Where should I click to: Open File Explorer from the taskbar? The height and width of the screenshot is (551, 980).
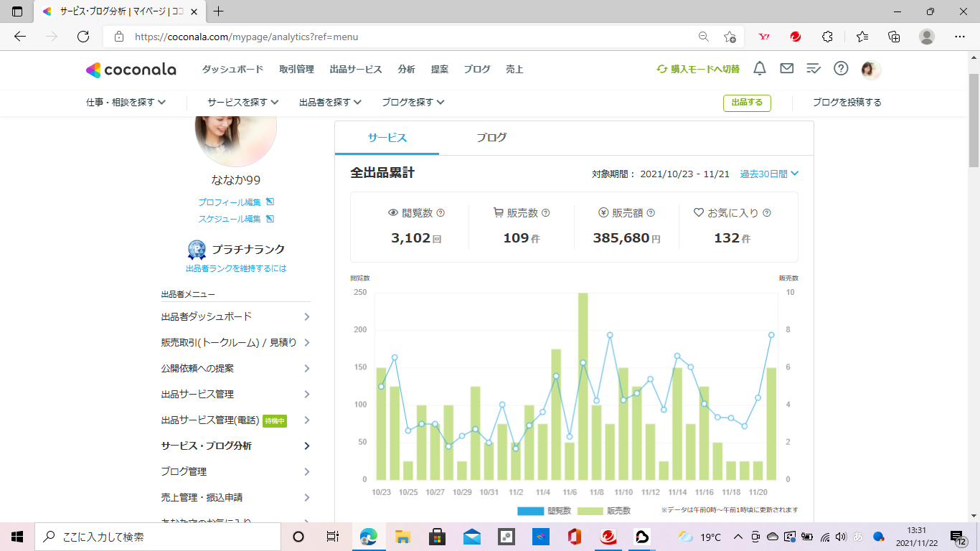[402, 537]
